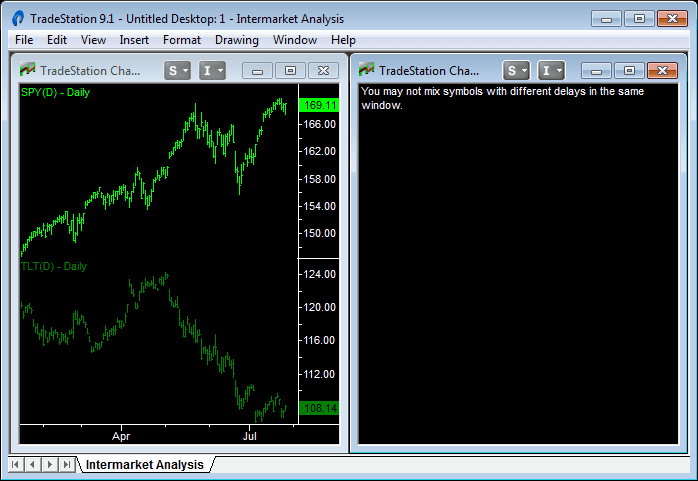Click the 166.00 price axis label

point(320,124)
